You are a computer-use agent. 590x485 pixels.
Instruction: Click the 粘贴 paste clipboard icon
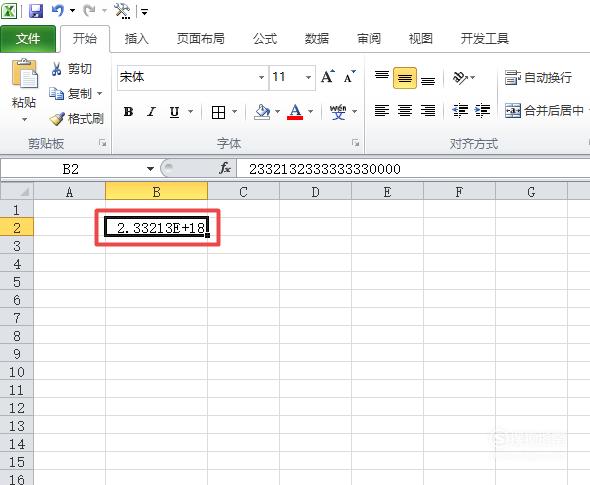24,73
